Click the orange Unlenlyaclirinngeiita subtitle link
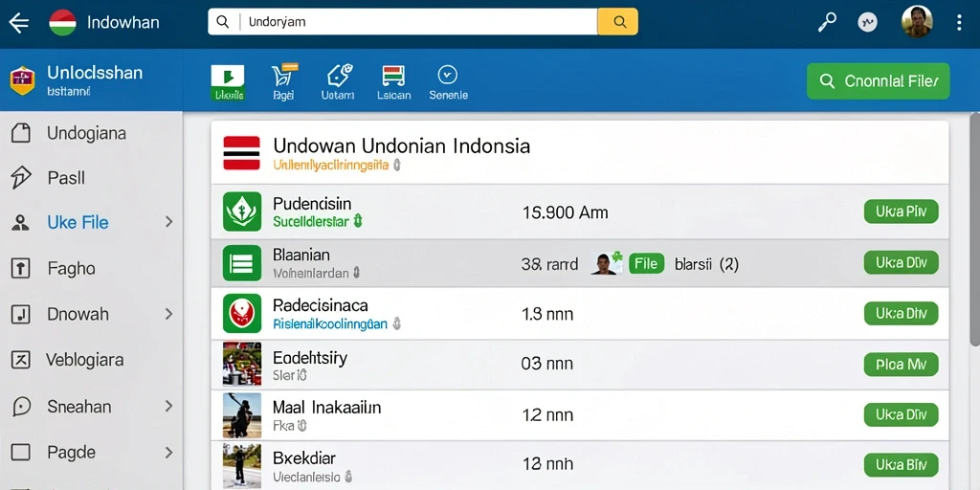The image size is (980, 490). pyautogui.click(x=331, y=166)
